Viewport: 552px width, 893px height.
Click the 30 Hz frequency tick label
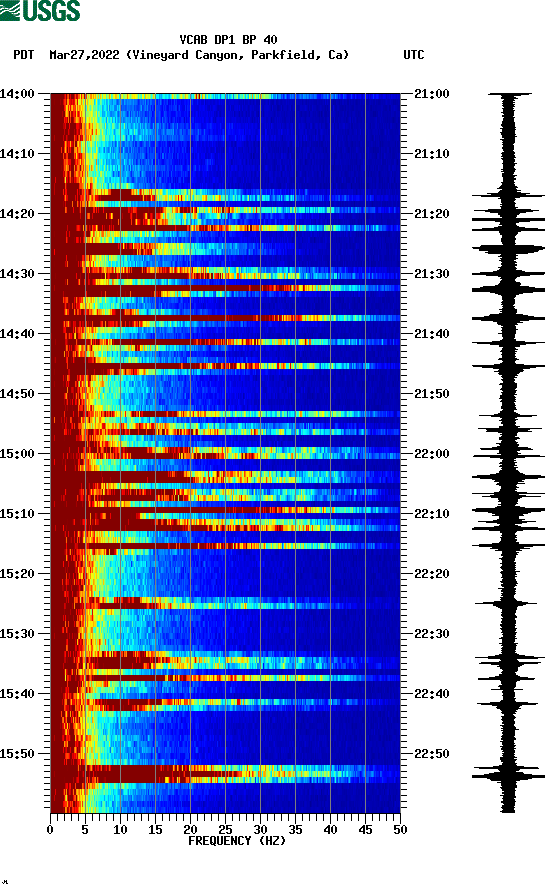click(x=260, y=830)
